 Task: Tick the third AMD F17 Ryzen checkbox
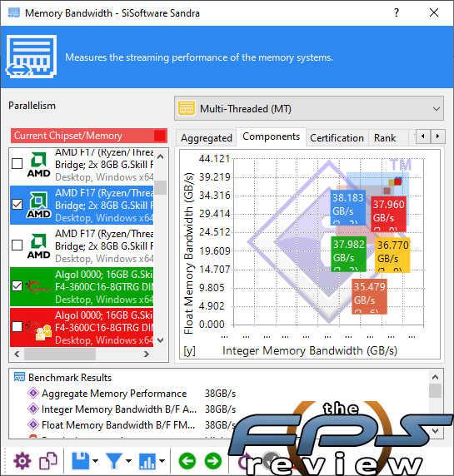(17, 245)
